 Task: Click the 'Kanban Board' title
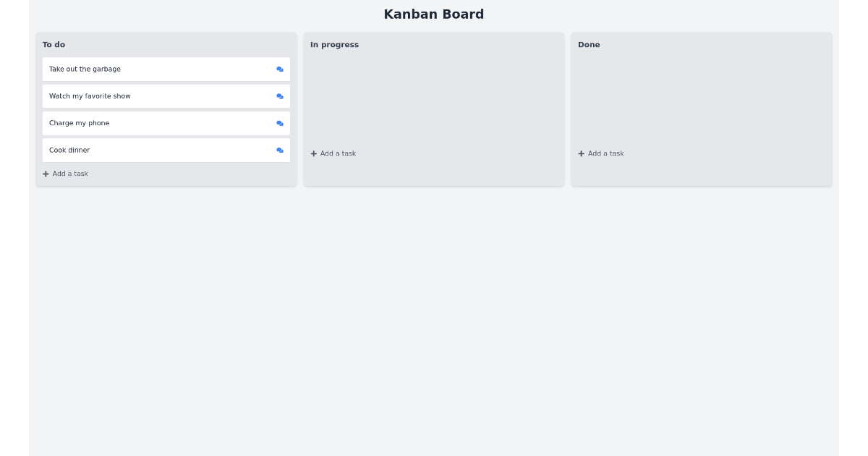tap(434, 14)
